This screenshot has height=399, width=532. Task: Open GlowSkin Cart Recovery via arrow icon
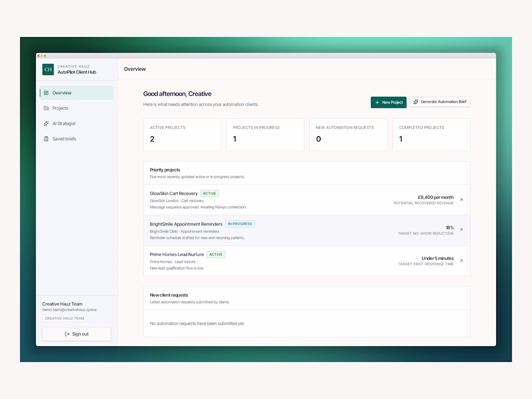(461, 200)
